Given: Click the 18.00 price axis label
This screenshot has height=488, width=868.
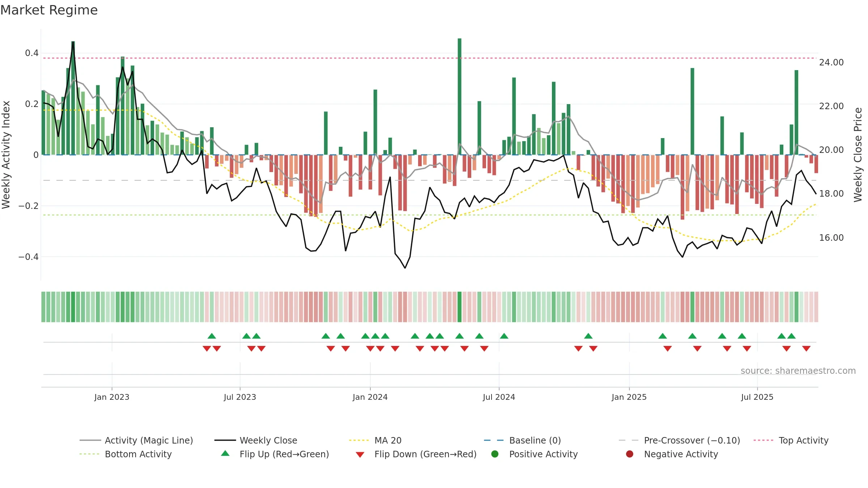Looking at the screenshot, I should (831, 194).
